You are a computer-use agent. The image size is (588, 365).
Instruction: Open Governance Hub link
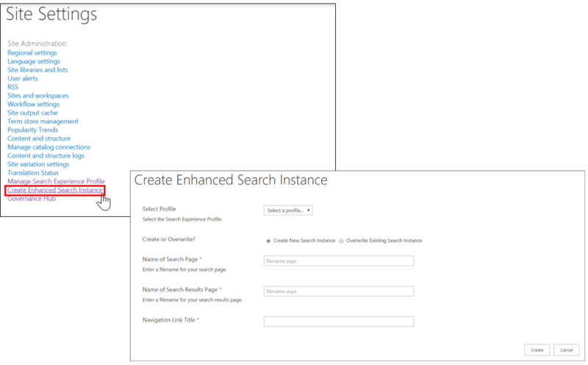pos(32,199)
